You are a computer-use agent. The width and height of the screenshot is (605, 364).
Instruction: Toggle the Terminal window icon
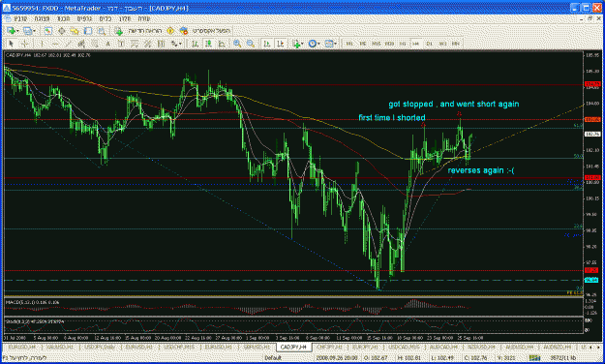tap(87, 31)
